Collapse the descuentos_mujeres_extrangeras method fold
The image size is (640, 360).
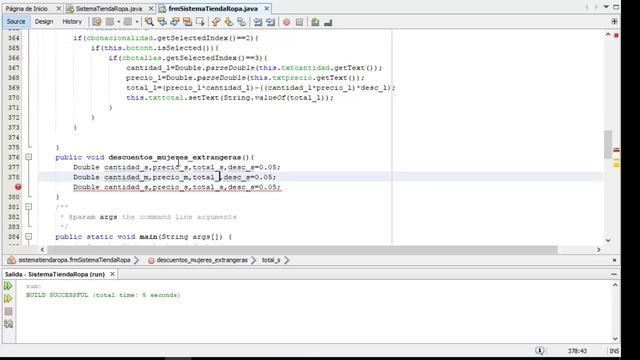[29, 157]
